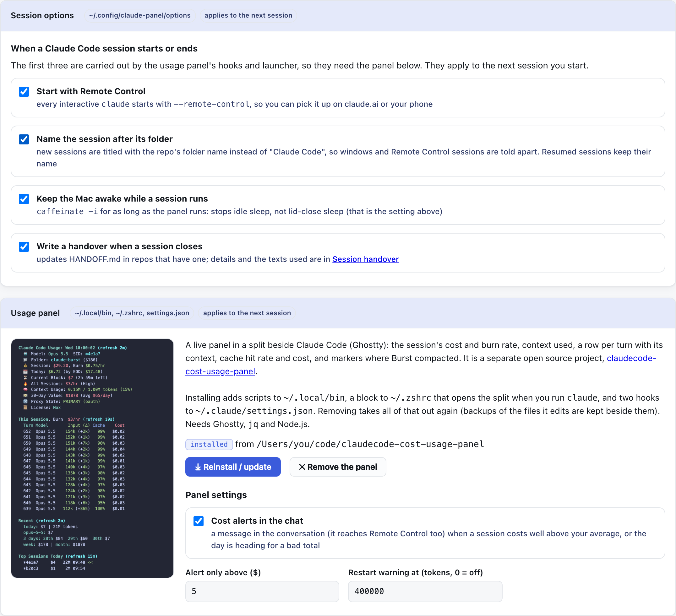Click the "installed" status badge
This screenshot has height=616, width=676.
[209, 444]
